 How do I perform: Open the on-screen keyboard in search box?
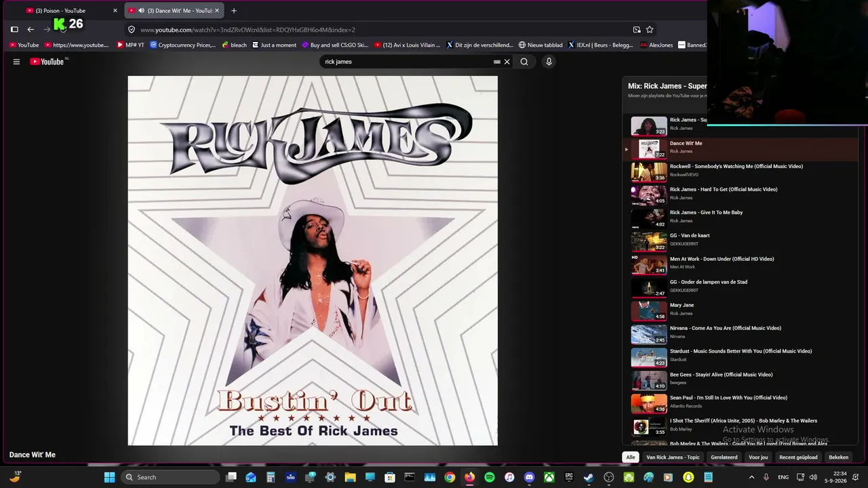click(497, 62)
